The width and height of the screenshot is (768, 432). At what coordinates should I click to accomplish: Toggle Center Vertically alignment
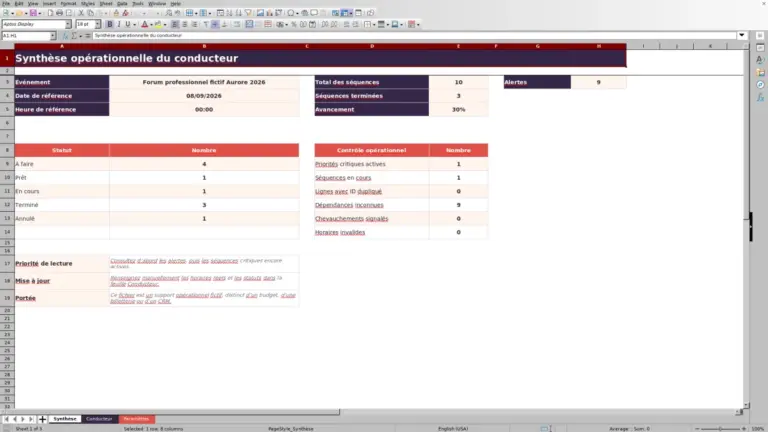click(215, 24)
